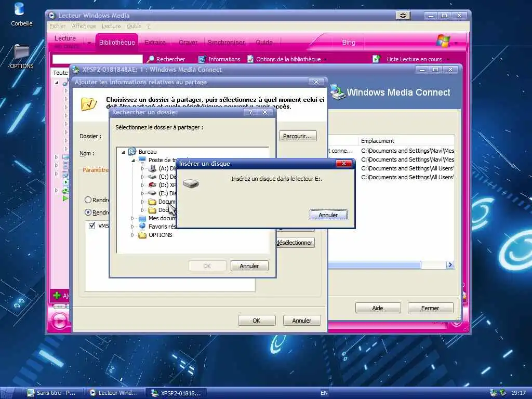532x399 pixels.
Task: Click the Parcourir... button
Action: (298, 136)
